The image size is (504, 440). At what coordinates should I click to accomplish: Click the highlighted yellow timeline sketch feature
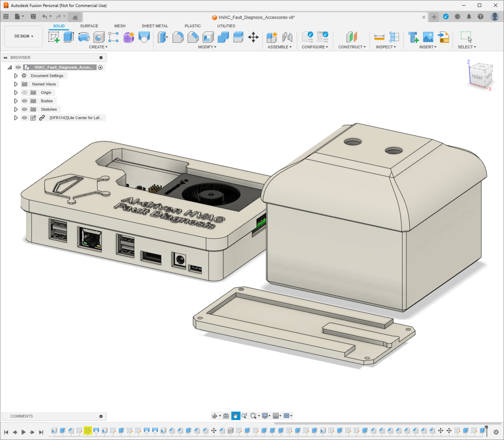tap(88, 431)
